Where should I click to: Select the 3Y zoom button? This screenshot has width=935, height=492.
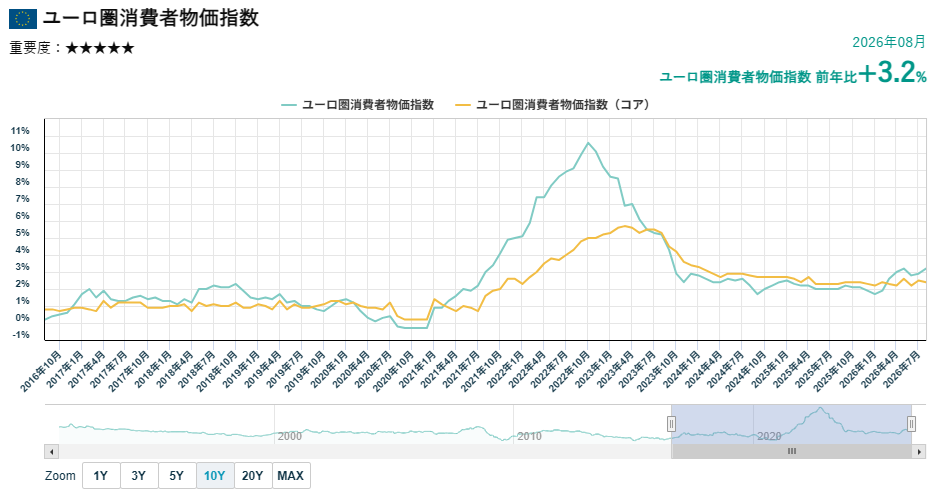[139, 475]
